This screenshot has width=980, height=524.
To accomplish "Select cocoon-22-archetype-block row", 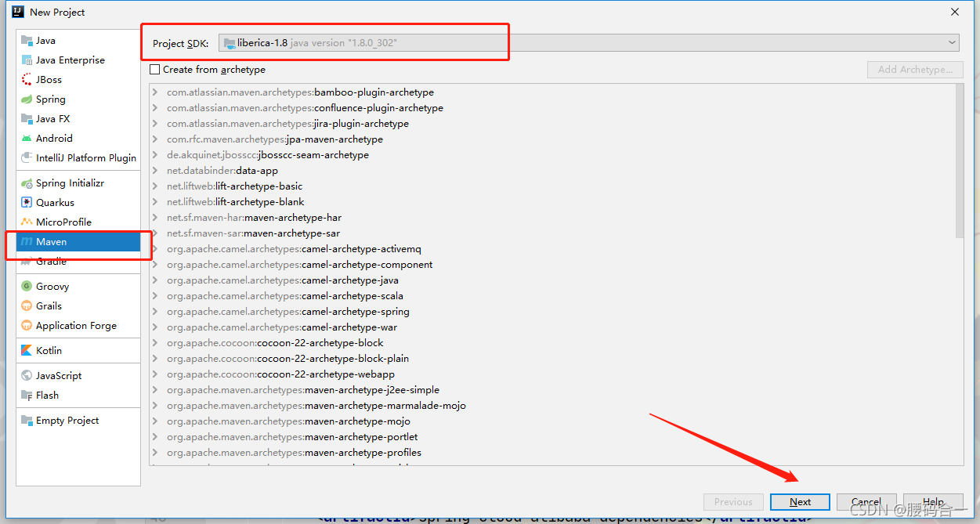I will [x=552, y=343].
